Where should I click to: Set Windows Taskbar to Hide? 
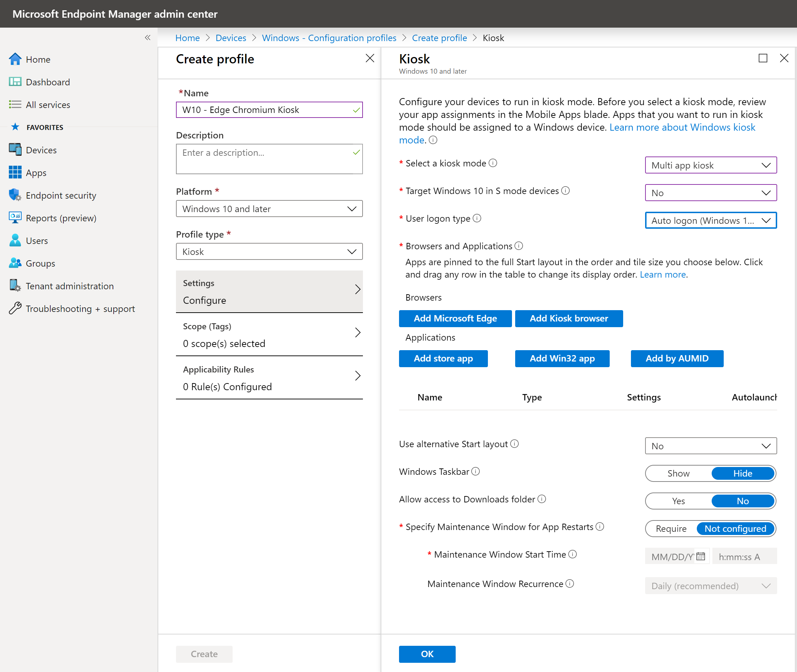pos(742,473)
